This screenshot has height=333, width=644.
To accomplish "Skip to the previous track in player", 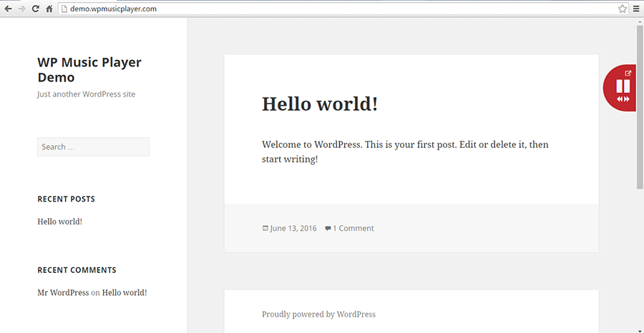I will (x=620, y=99).
